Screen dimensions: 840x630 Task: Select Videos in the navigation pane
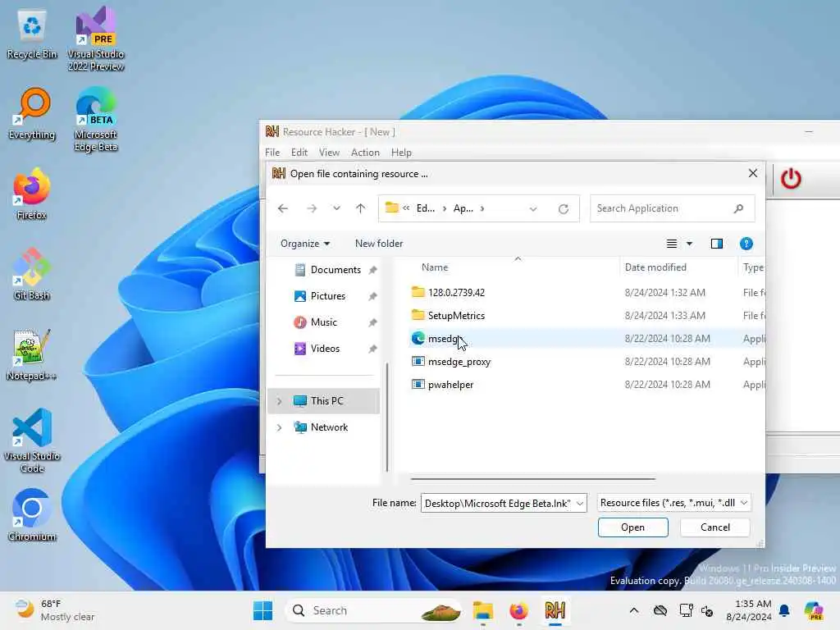326,349
